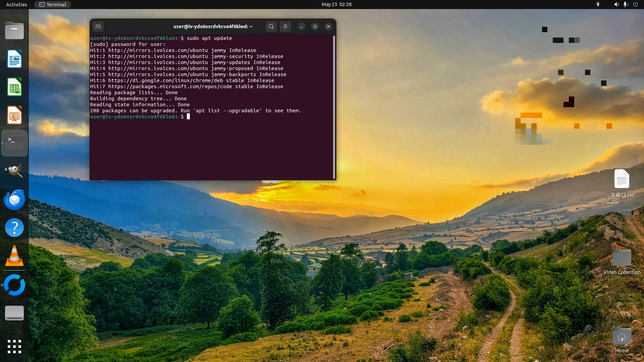Click the volume speaker icon
644x362 pixels.
[616, 4]
